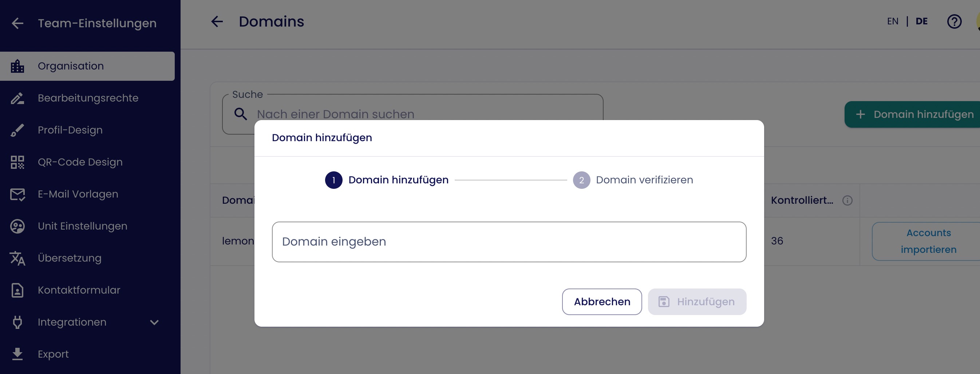The width and height of the screenshot is (980, 374).
Task: Click the QR-Code Design icon
Action: [x=17, y=162]
